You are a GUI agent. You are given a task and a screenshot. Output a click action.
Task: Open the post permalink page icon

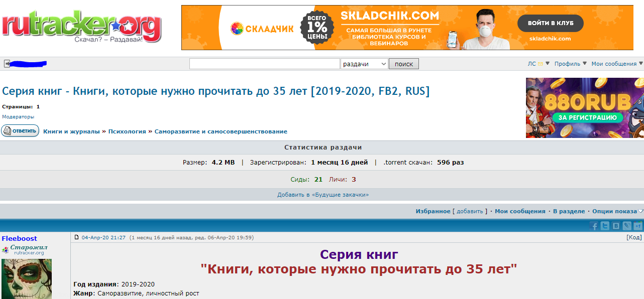coord(76,237)
